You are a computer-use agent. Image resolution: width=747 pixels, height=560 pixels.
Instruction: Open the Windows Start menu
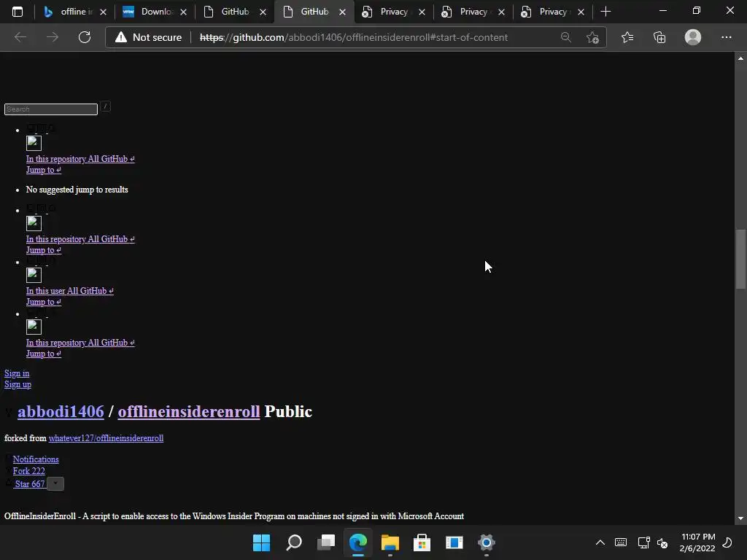[261, 542]
